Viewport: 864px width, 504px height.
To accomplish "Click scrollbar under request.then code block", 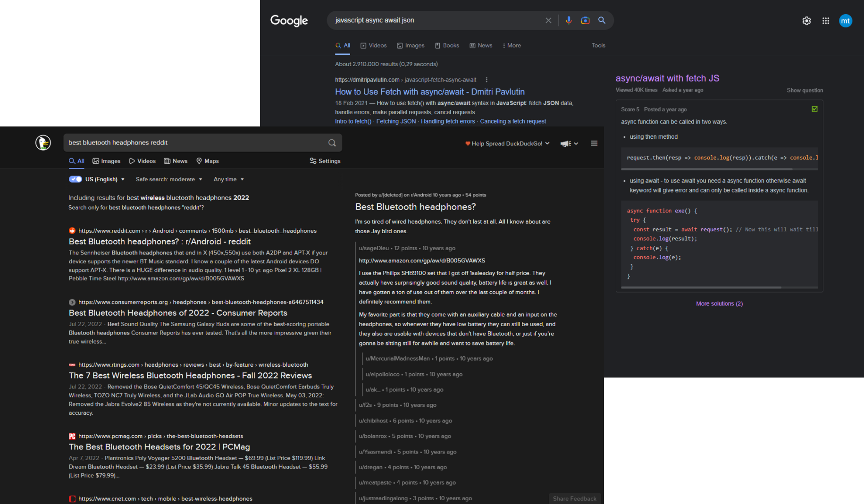I will 706,169.
